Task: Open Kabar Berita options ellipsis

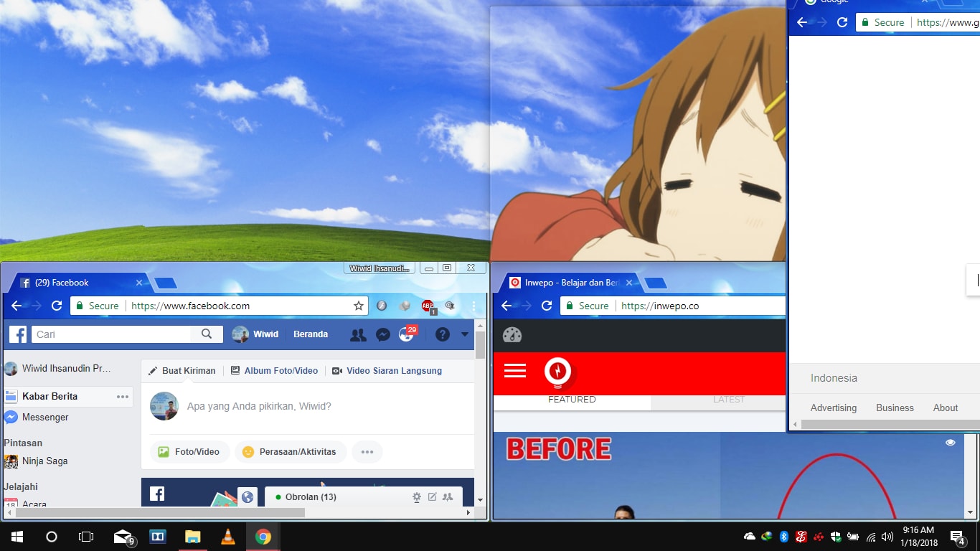Action: (123, 397)
